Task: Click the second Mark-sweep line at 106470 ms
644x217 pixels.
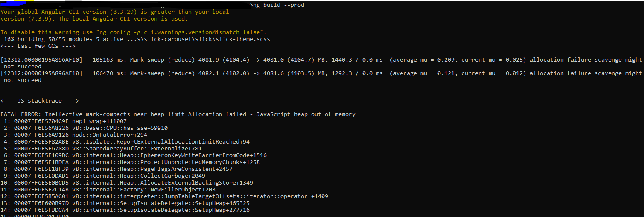Action: click(x=321, y=77)
